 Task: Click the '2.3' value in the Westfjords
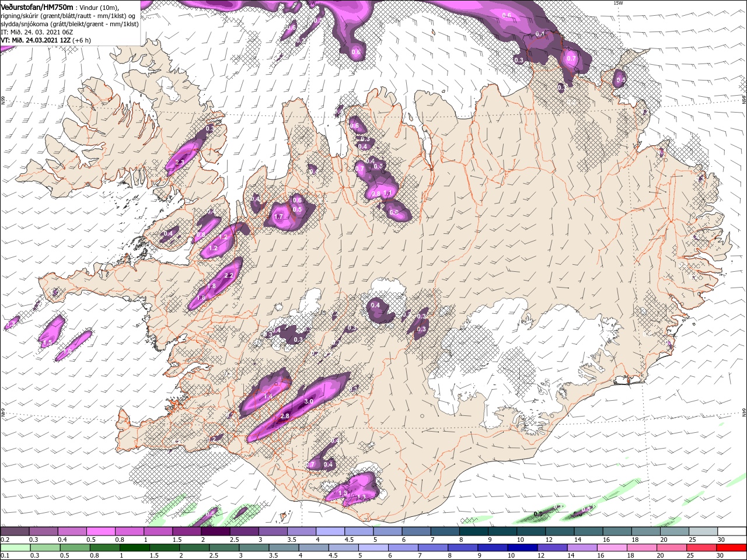[179, 163]
